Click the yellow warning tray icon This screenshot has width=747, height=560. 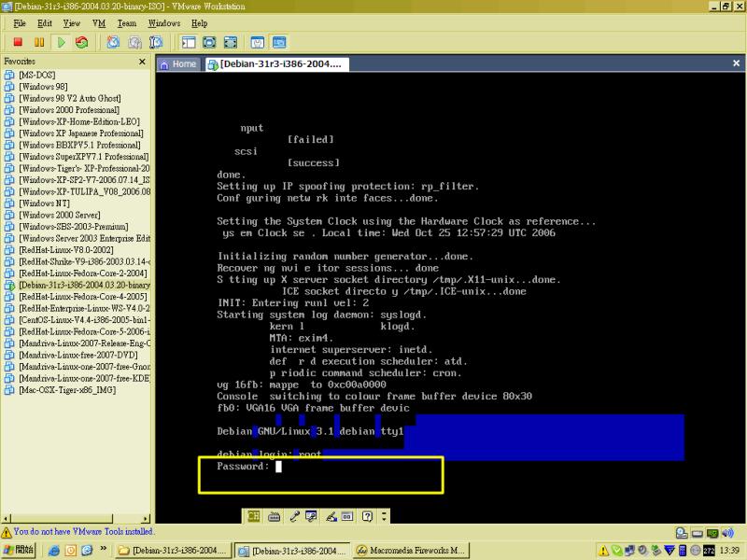(603, 551)
